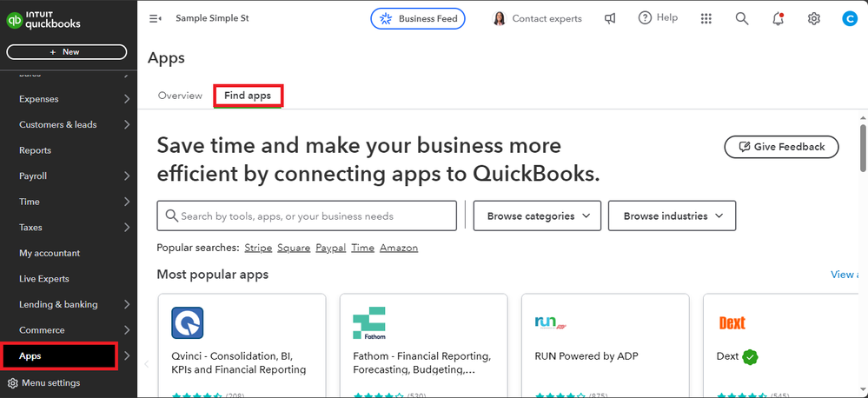Click the Stripe popular search link
The width and height of the screenshot is (868, 398).
(x=258, y=248)
